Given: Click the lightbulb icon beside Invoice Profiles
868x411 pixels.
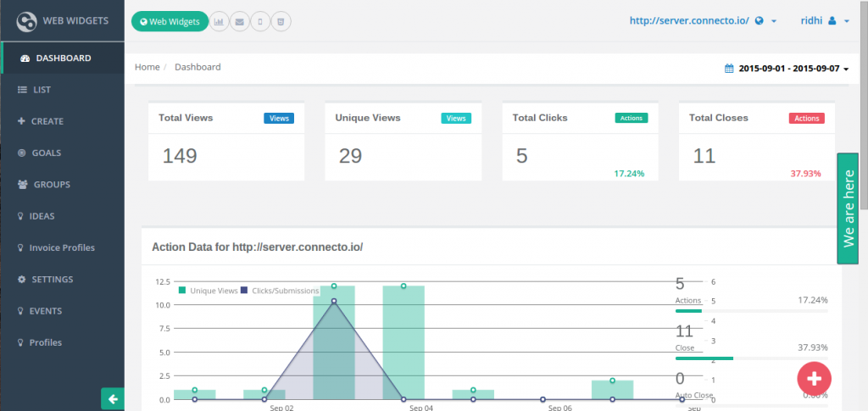Looking at the screenshot, I should 20,247.
